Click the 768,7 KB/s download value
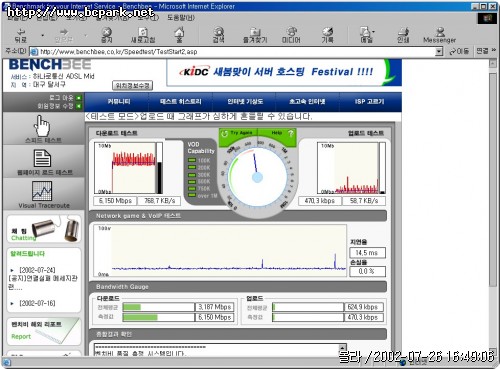Viewport: 500px width, 369px height. point(159,201)
